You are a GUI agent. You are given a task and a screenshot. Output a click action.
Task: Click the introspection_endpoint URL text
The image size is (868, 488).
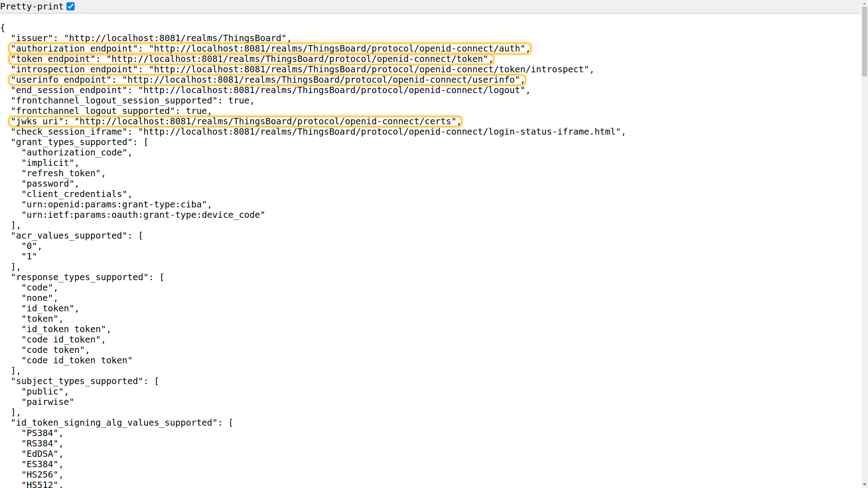tap(368, 70)
